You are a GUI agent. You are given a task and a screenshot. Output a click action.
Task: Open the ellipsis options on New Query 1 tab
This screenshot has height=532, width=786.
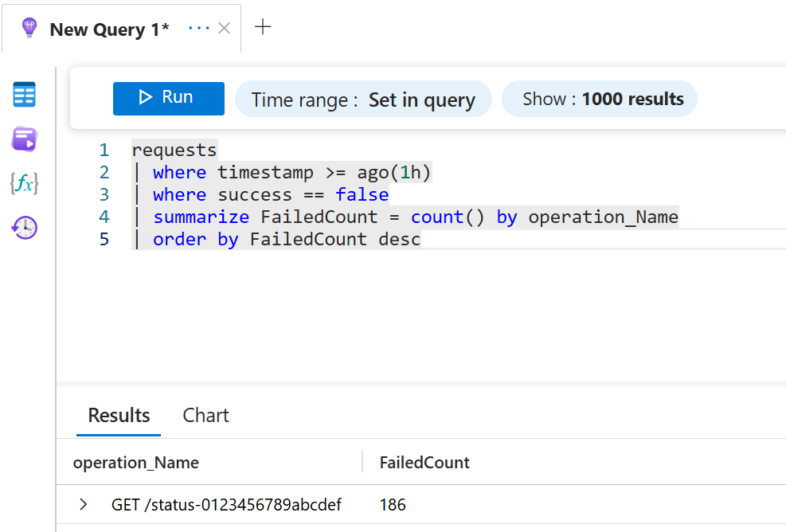(x=198, y=29)
